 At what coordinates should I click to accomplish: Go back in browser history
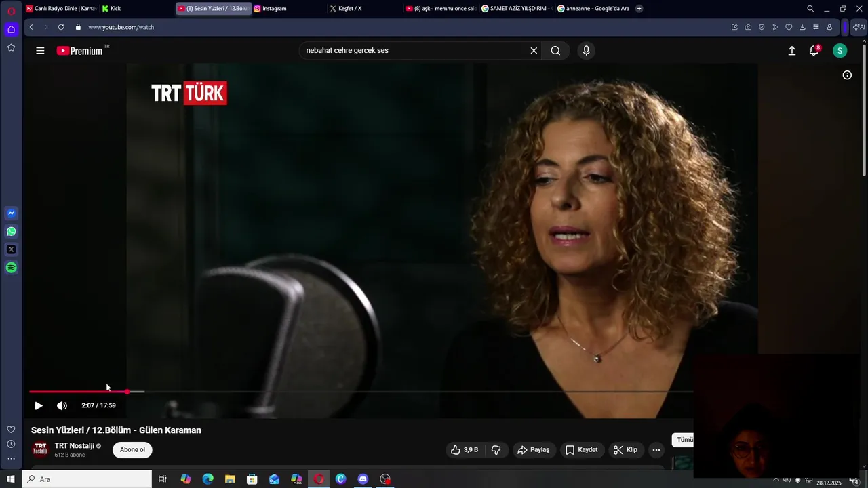pyautogui.click(x=31, y=27)
